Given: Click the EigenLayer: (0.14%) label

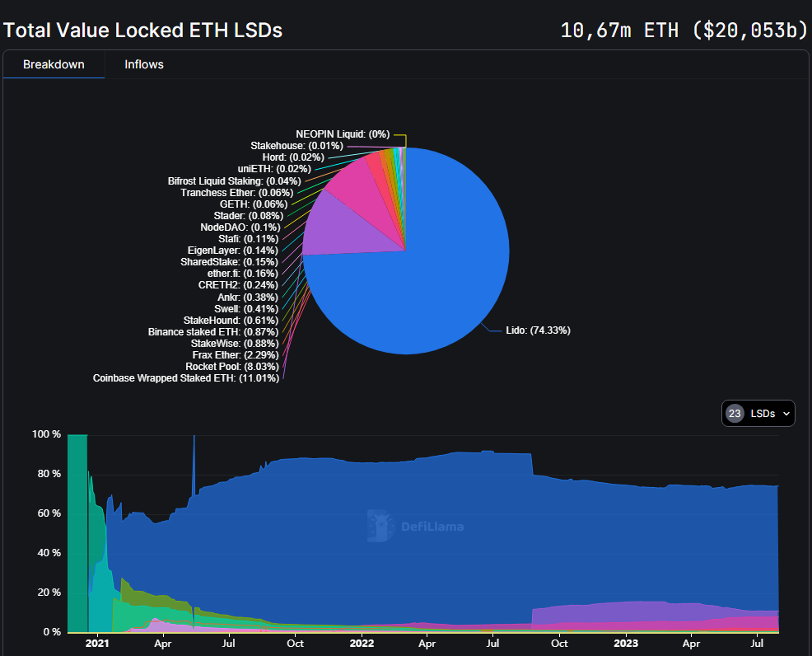Looking at the screenshot, I should tap(233, 251).
